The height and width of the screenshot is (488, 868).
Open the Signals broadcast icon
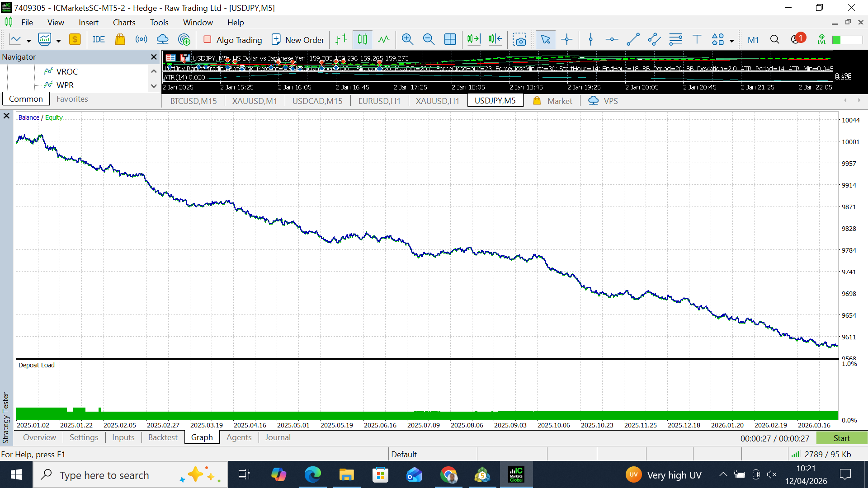click(x=141, y=40)
